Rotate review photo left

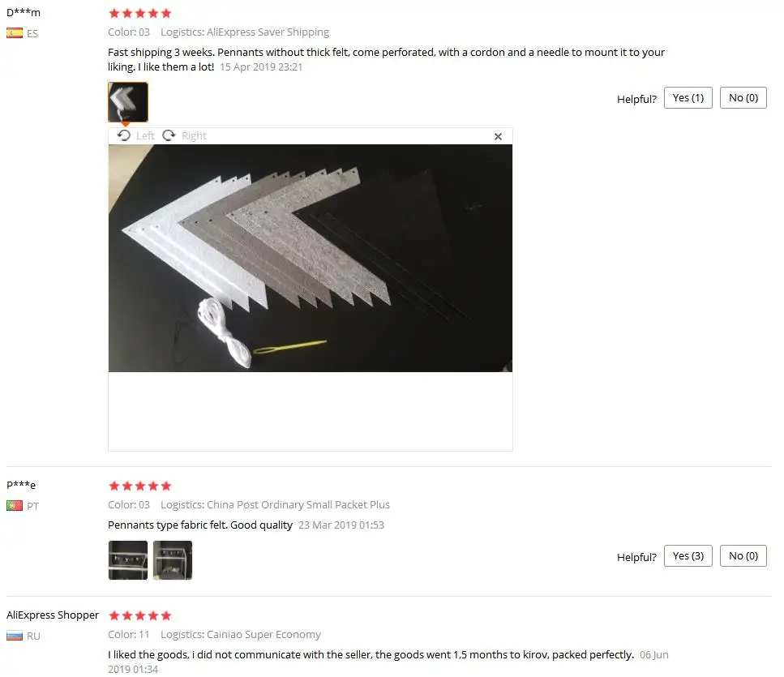136,136
